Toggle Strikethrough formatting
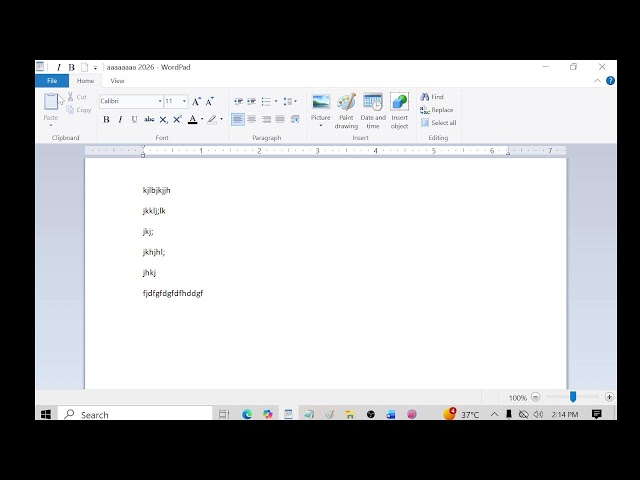The width and height of the screenshot is (640, 480). tap(149, 120)
